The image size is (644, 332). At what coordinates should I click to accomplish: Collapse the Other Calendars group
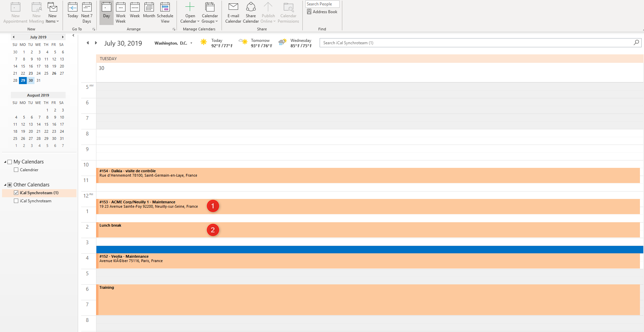[x=5, y=185]
